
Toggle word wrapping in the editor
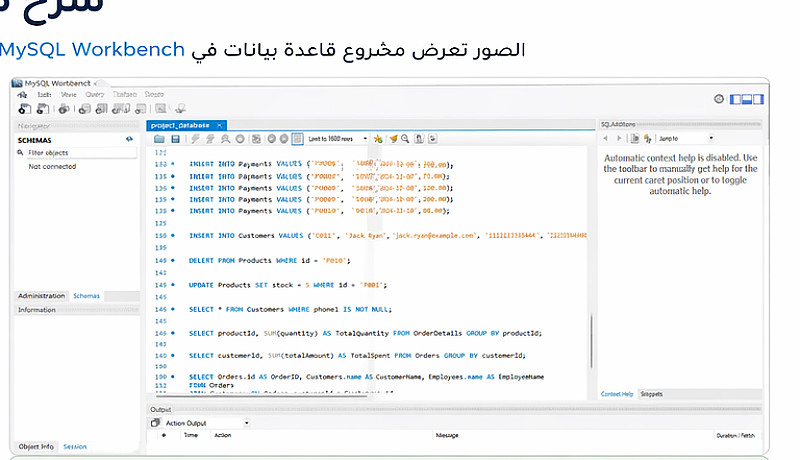433,139
